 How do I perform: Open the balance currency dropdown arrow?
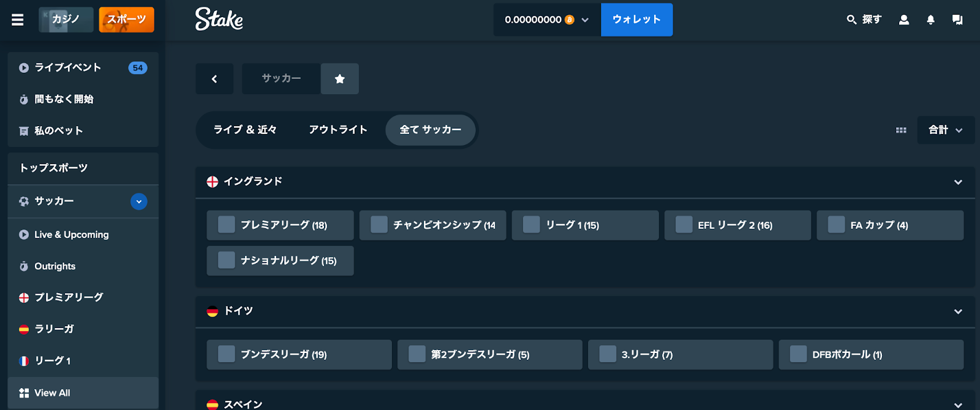coord(585,20)
